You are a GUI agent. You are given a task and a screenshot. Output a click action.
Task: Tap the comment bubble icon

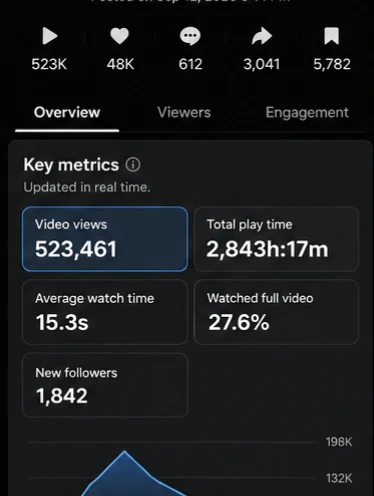190,36
